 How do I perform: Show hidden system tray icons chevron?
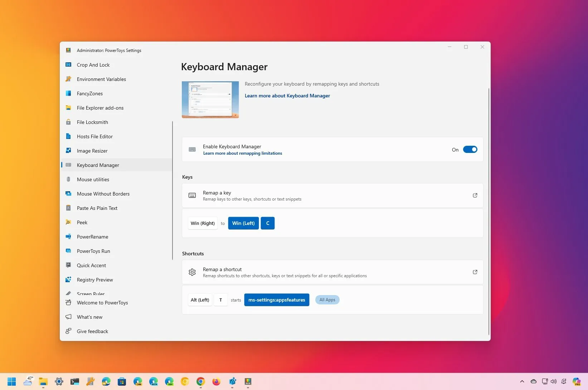522,381
